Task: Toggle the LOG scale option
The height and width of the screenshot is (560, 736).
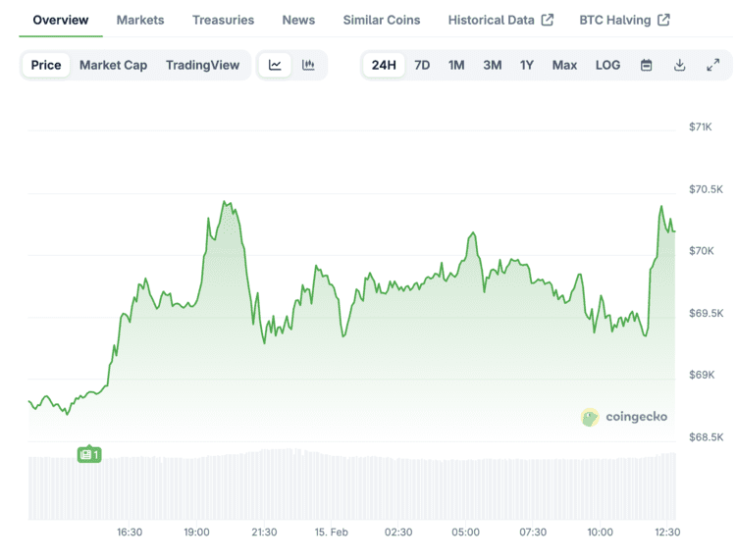Action: point(607,66)
